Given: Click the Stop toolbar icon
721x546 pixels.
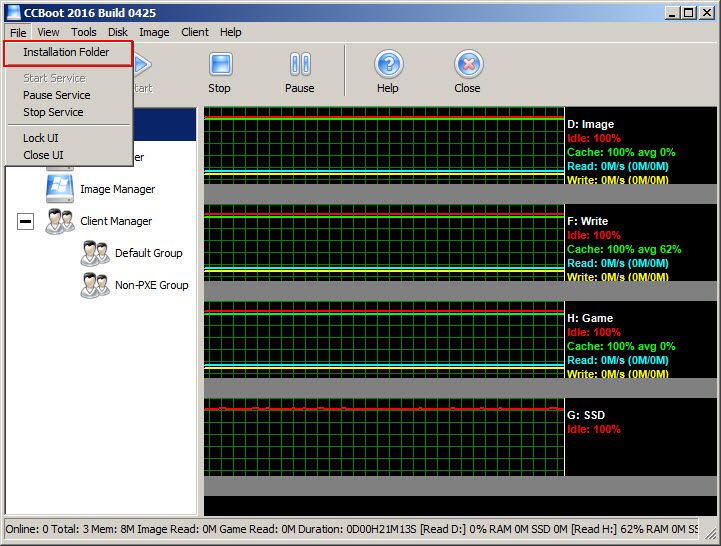Looking at the screenshot, I should [221, 63].
